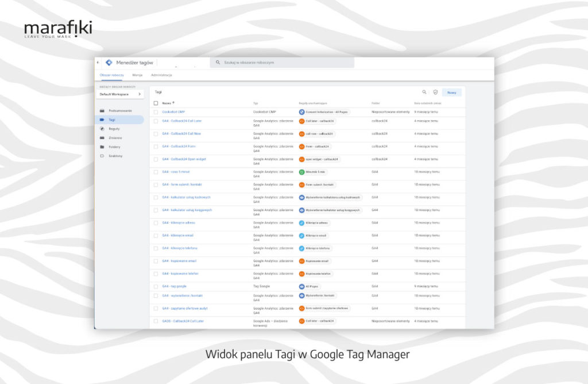Click the orange trigger icon for Form - callback24

(x=301, y=147)
